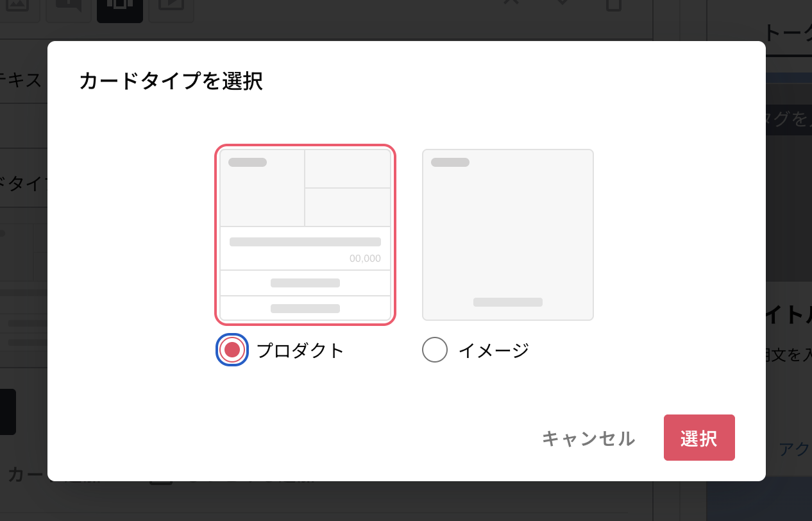The image size is (812, 521).
Task: Click the dark panel block at lower left
Action: tap(6, 412)
